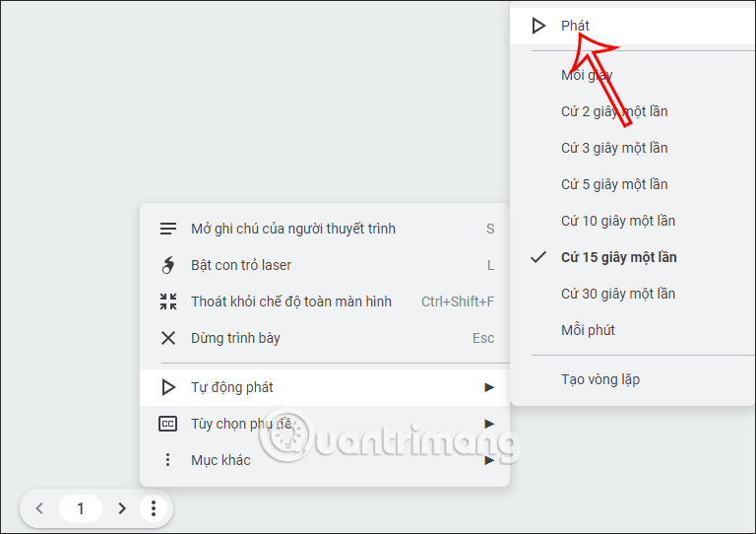Open the three-dot options button in slide toolbar
Image resolution: width=756 pixels, height=534 pixels.
pyautogui.click(x=154, y=508)
